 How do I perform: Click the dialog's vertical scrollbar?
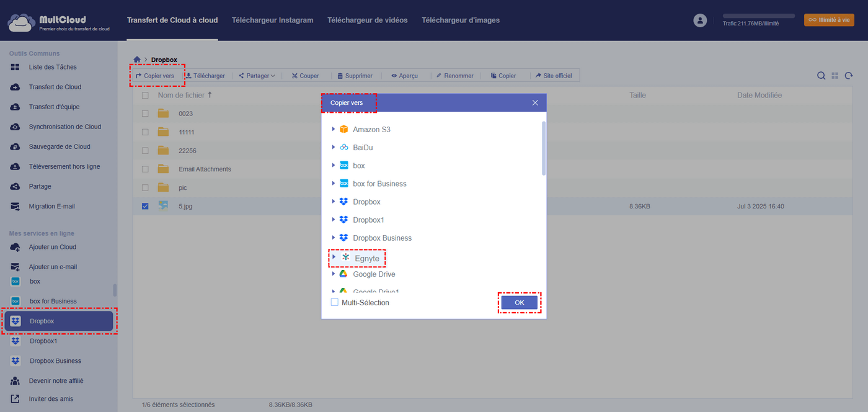pyautogui.click(x=544, y=148)
